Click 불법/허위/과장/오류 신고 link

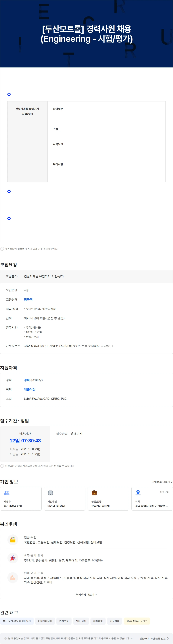tap(152, 638)
